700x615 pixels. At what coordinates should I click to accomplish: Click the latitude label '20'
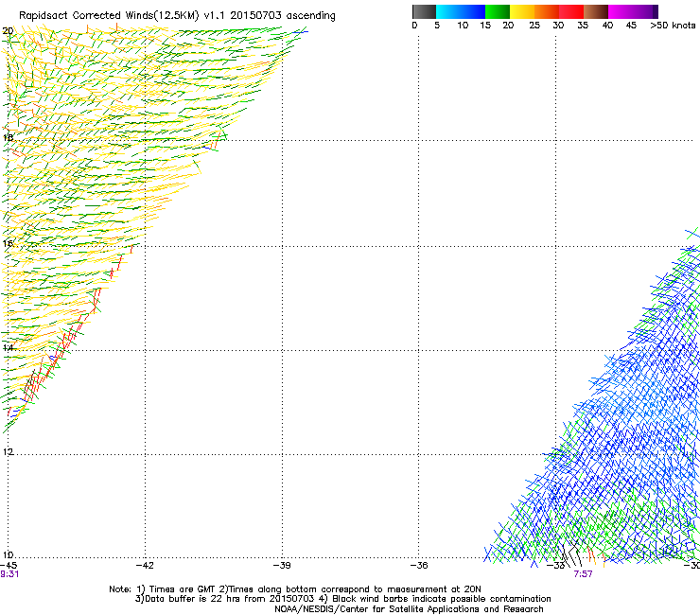(x=8, y=31)
